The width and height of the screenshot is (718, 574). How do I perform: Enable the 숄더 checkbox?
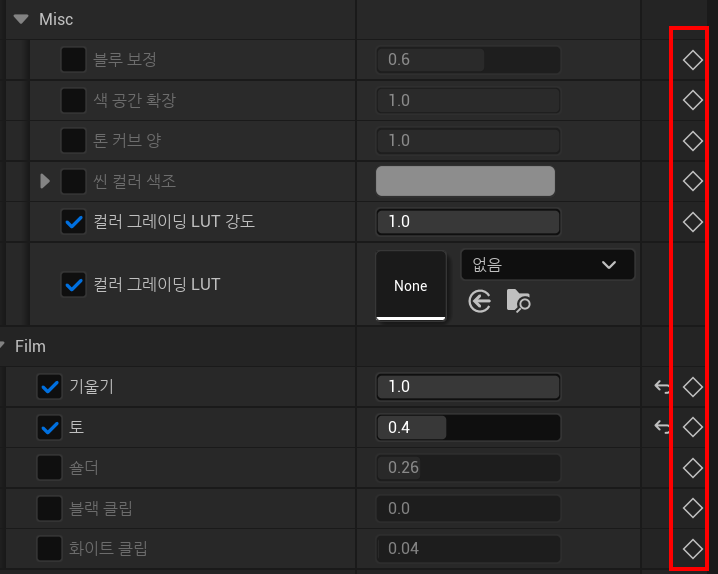point(49,467)
